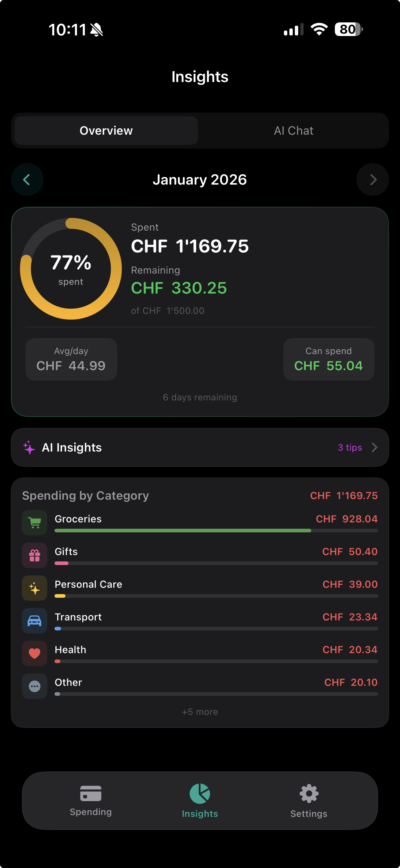
Task: Select the Health heart icon
Action: [x=34, y=653]
